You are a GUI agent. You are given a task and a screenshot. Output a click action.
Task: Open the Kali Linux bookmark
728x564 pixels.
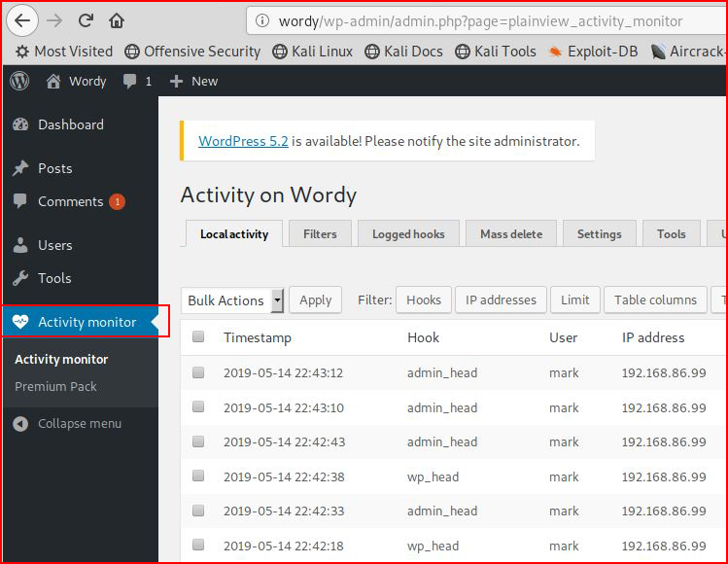[312, 52]
